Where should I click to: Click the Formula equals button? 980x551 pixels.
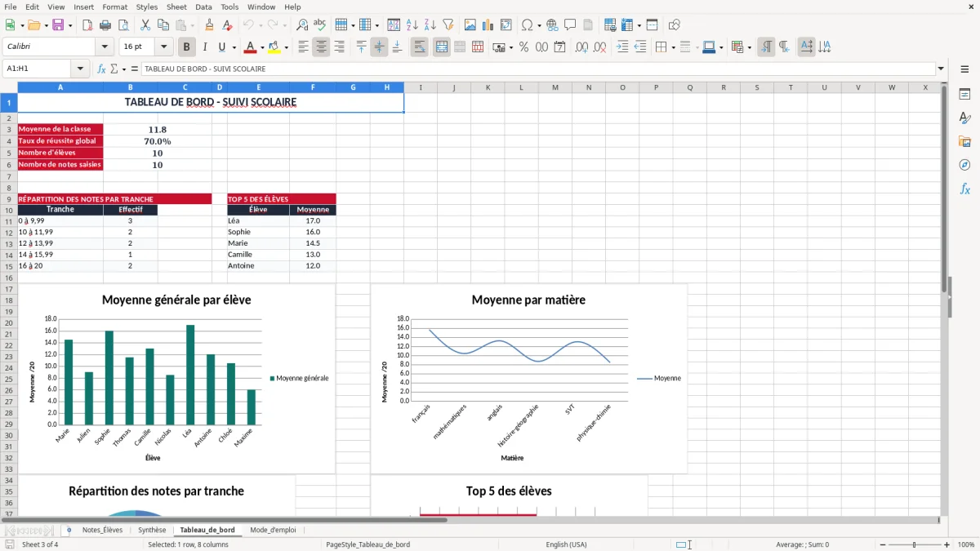pyautogui.click(x=135, y=69)
